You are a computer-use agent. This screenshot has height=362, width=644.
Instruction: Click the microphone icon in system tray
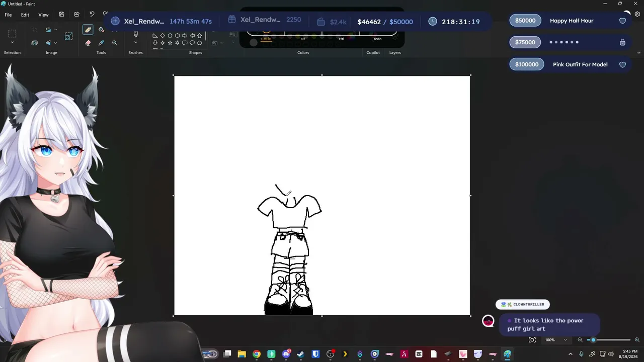(x=581, y=354)
